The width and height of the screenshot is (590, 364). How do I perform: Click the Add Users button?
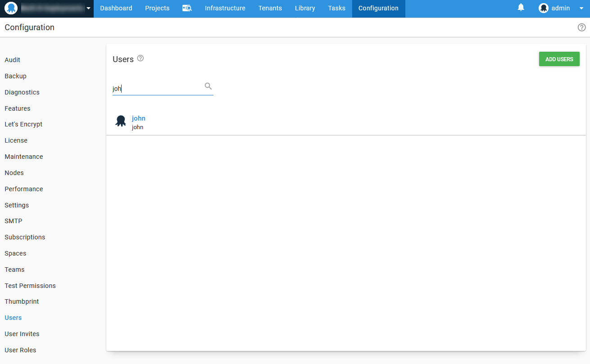[559, 59]
